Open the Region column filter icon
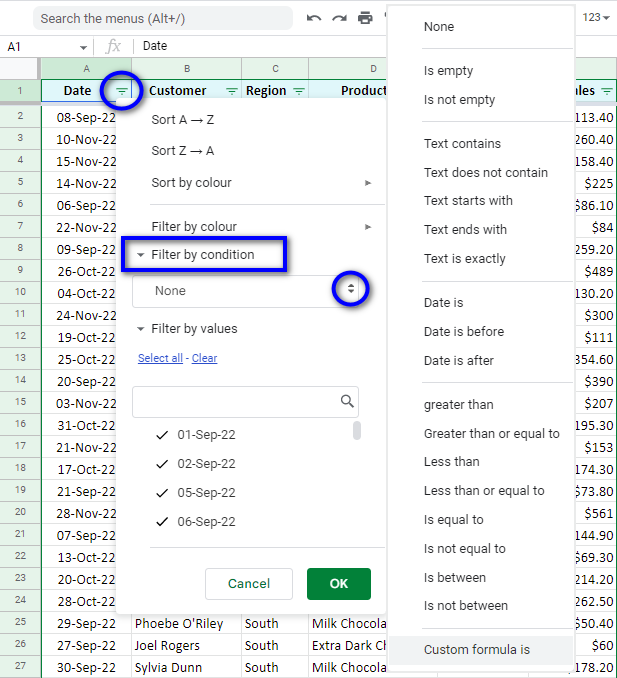Screen dimensions: 617x678 pyautogui.click(x=299, y=91)
